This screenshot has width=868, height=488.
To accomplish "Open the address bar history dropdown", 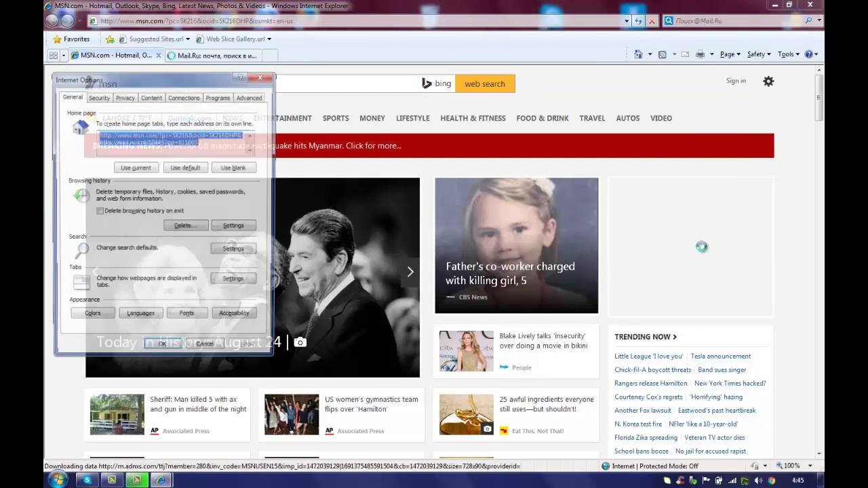I will pyautogui.click(x=627, y=21).
